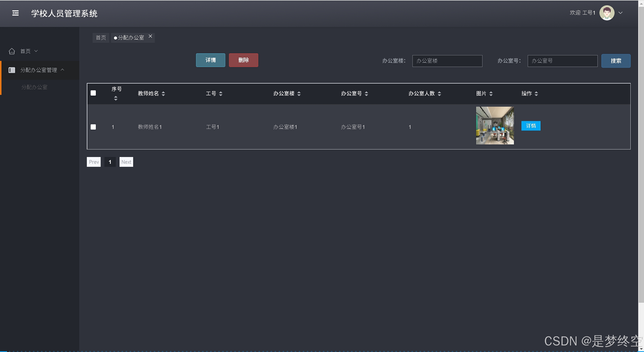This screenshot has width=644, height=352.
Task: Toggle the select-all header checkbox
Action: 93,93
